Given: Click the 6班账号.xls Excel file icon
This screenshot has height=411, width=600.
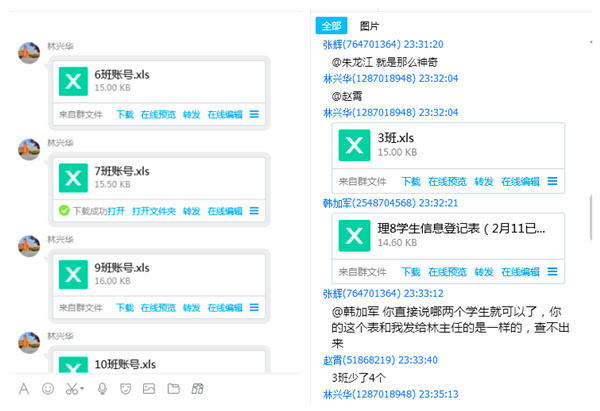Looking at the screenshot, I should coord(73,81).
